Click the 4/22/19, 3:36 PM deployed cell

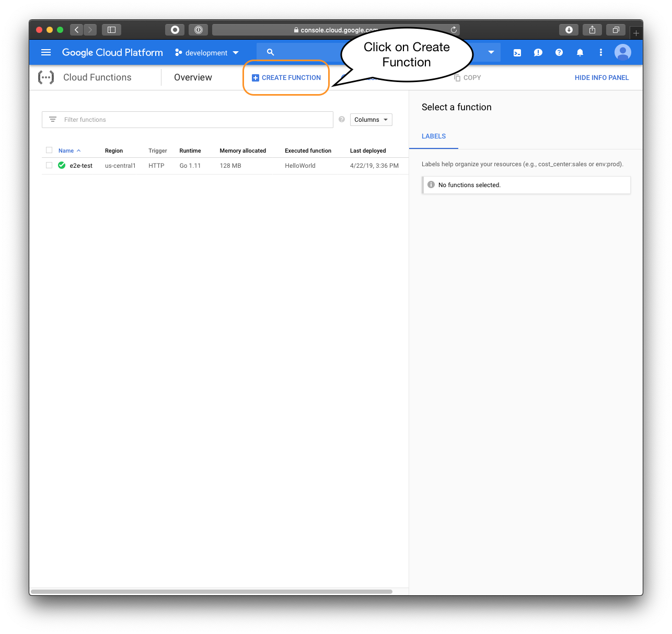click(374, 166)
